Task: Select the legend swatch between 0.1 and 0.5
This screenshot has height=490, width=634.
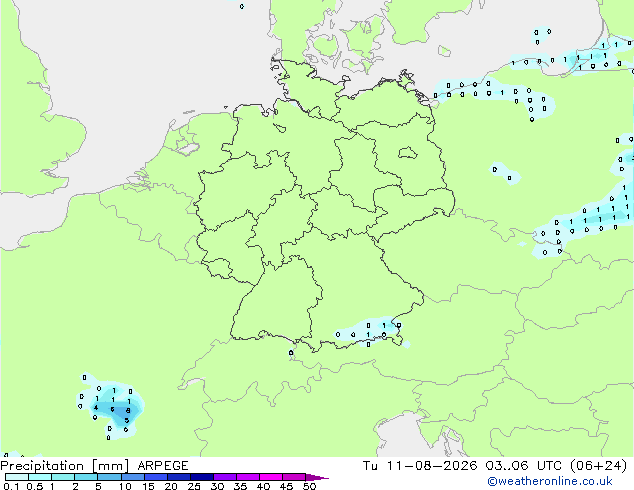Action: click(x=17, y=477)
